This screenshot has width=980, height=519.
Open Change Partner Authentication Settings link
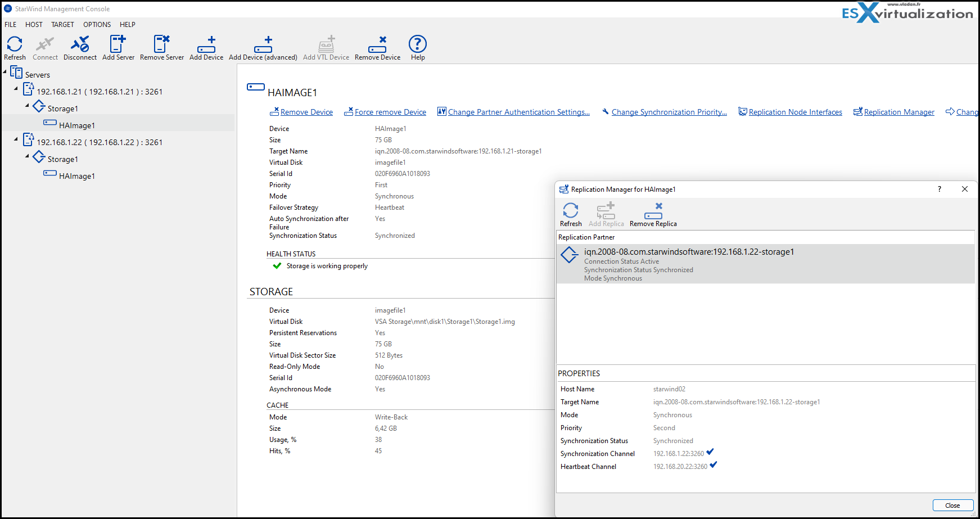(x=518, y=112)
